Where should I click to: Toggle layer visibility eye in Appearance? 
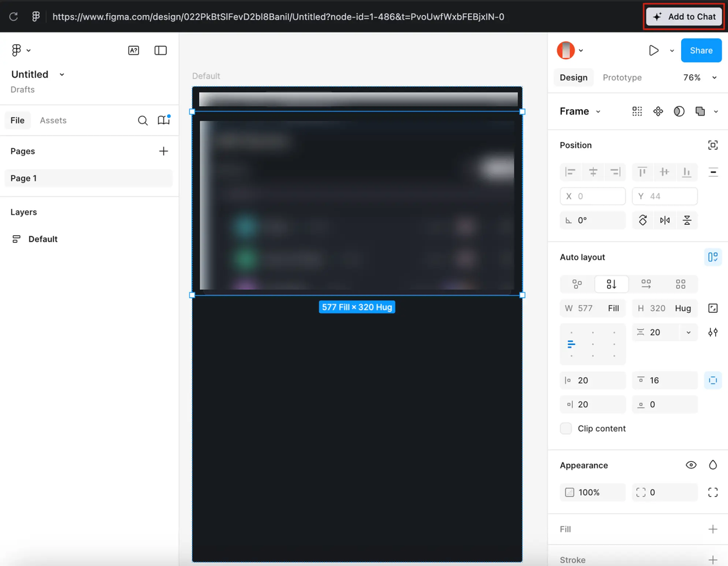point(691,465)
